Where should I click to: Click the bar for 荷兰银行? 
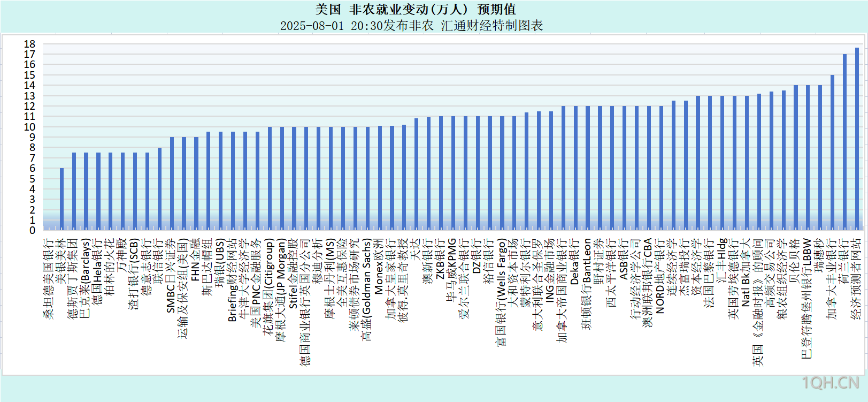coord(844,142)
